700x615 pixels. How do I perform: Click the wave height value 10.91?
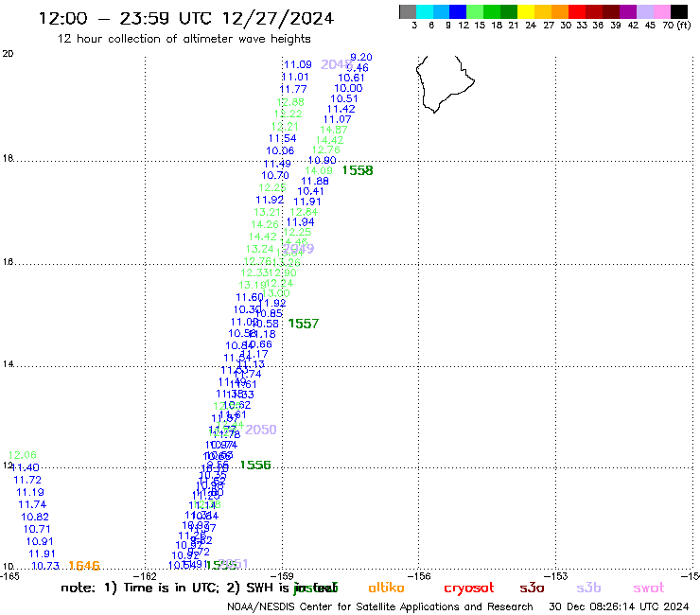pyautogui.click(x=40, y=541)
